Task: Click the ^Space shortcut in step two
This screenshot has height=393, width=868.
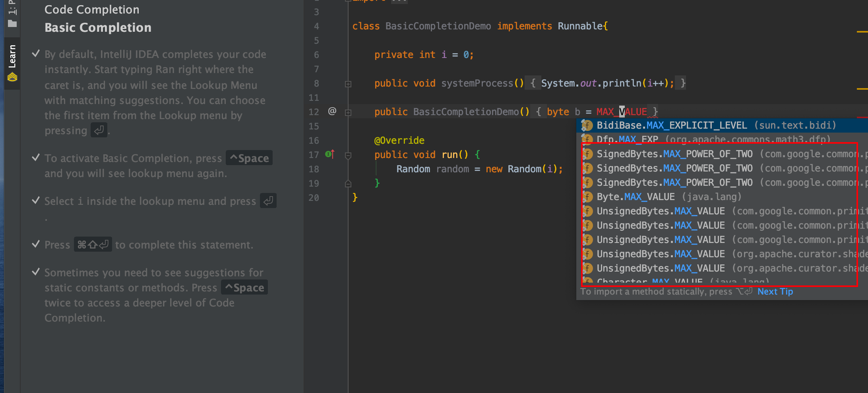Action: point(249,158)
